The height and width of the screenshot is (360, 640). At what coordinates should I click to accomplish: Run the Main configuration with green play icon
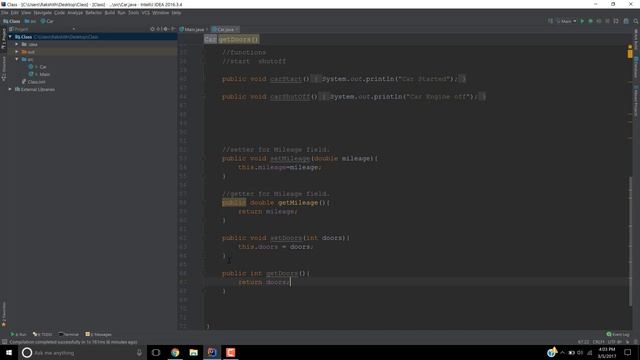(x=582, y=21)
